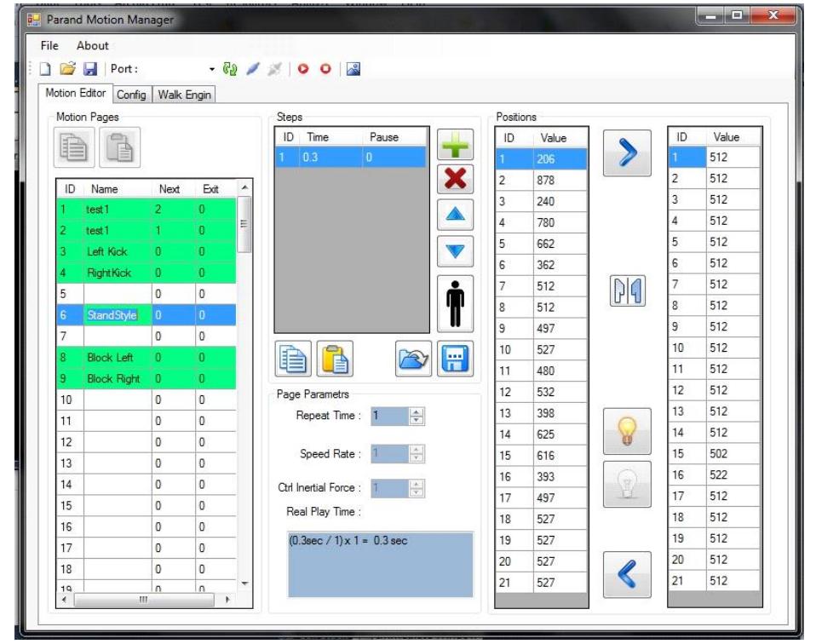816x644 pixels.
Task: Turn torque on with lit bulb
Action: click(627, 432)
